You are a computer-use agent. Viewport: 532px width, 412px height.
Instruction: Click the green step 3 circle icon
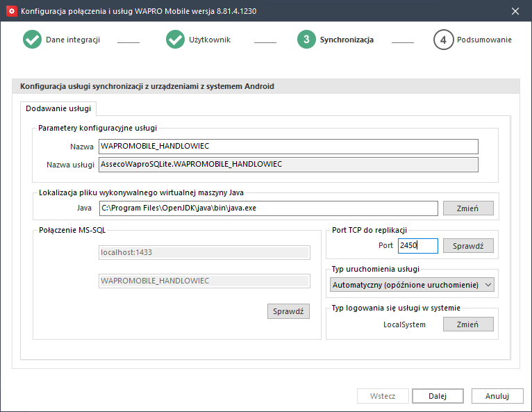[x=306, y=40]
